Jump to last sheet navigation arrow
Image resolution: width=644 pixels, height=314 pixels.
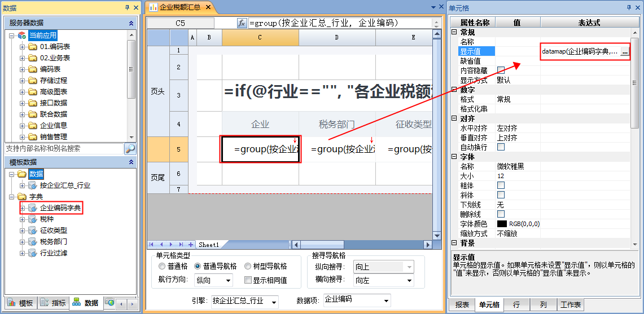pos(181,245)
